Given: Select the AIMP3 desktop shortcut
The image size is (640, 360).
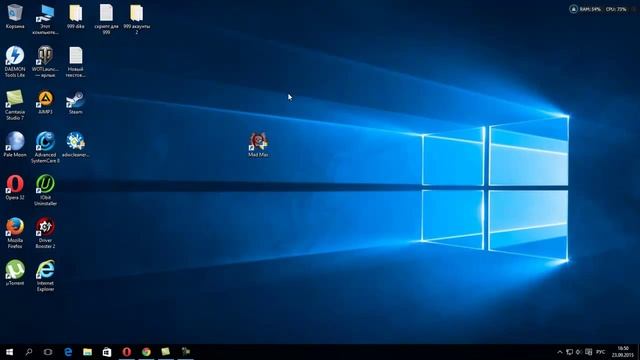Looking at the screenshot, I should 45,102.
